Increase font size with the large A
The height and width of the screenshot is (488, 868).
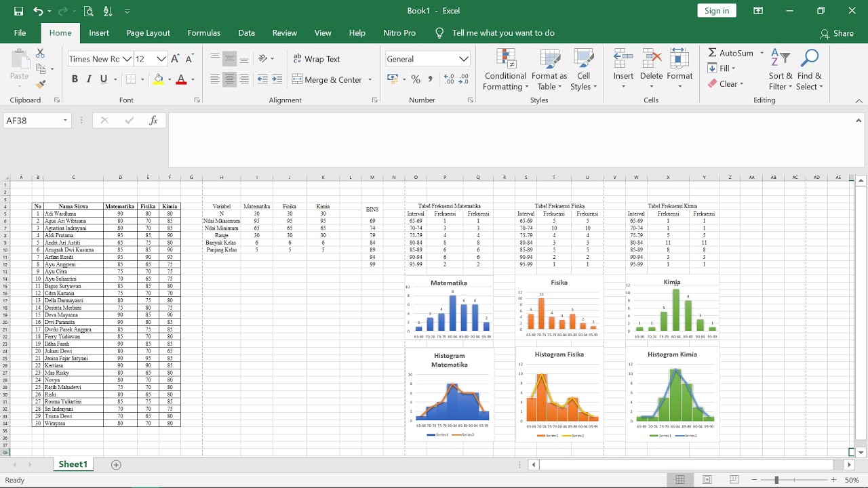(176, 59)
